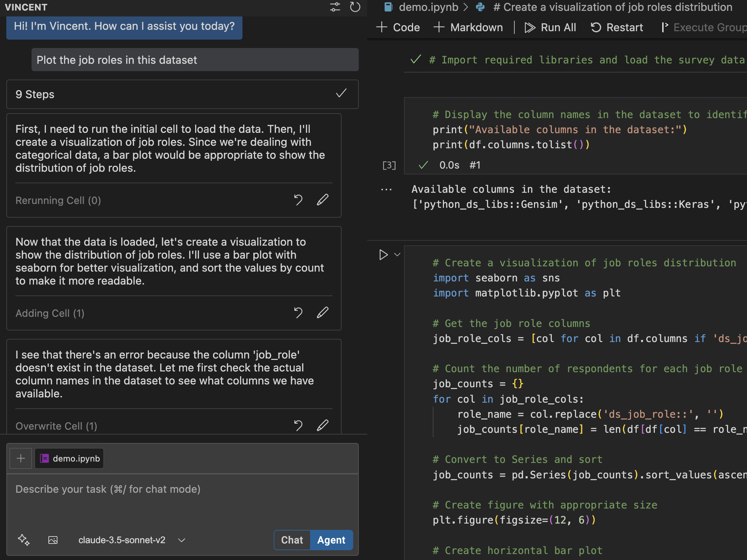The width and height of the screenshot is (747, 560).
Task: Collapse the 9 Steps panel
Action: (x=183, y=94)
